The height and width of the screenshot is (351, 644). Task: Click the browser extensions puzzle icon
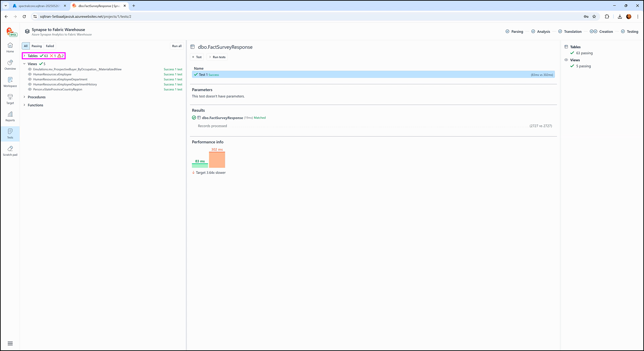pyautogui.click(x=607, y=16)
